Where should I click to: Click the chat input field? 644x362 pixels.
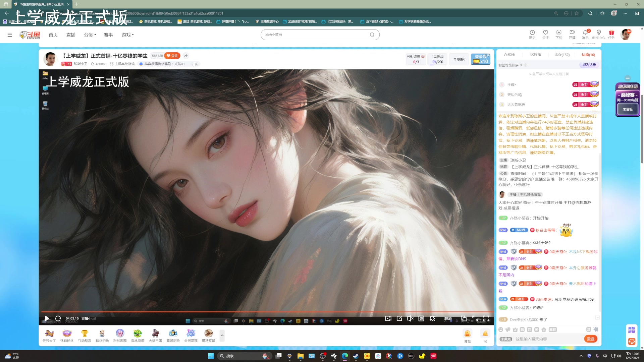point(548,339)
